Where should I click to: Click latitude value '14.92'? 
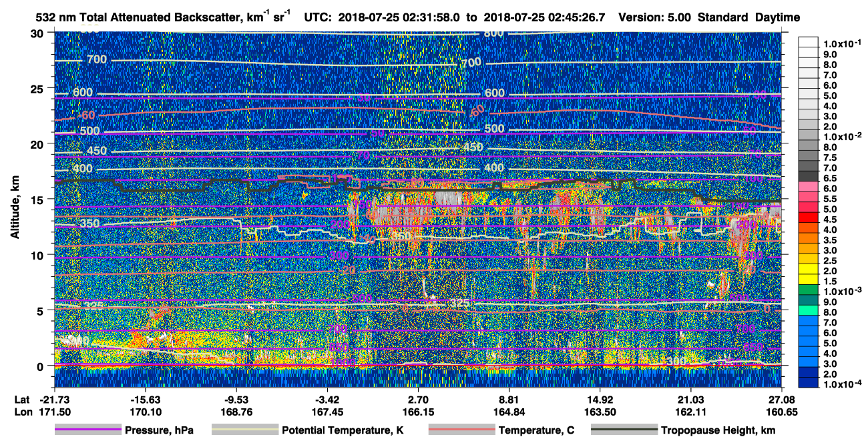coord(600,399)
